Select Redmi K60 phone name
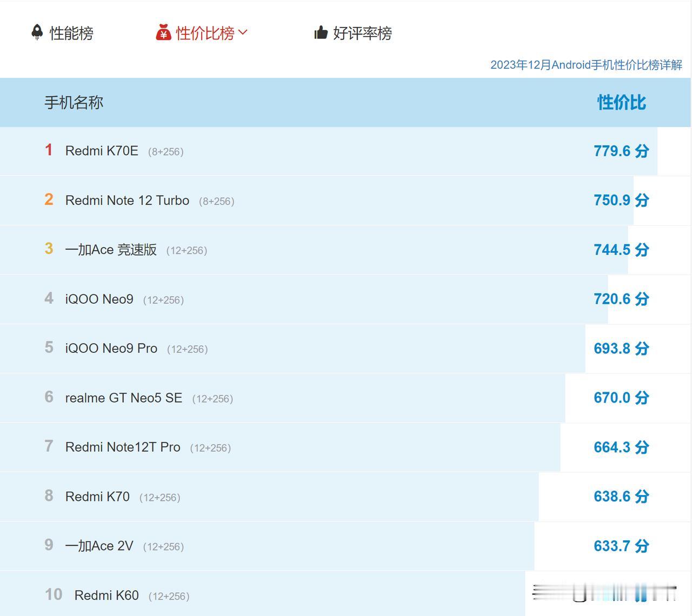Image resolution: width=692 pixels, height=616 pixels. click(107, 595)
